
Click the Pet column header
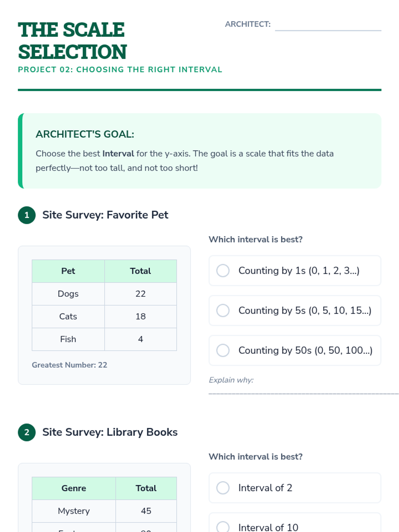[x=68, y=271]
